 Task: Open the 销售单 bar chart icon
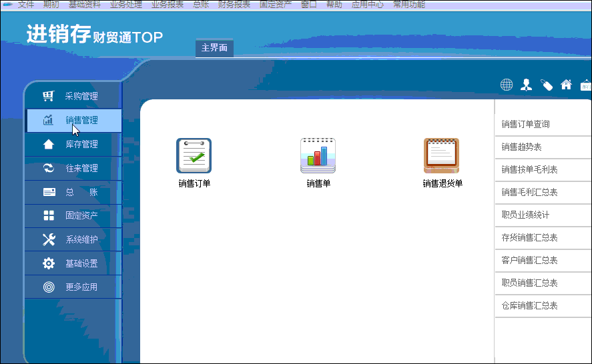[x=318, y=156]
